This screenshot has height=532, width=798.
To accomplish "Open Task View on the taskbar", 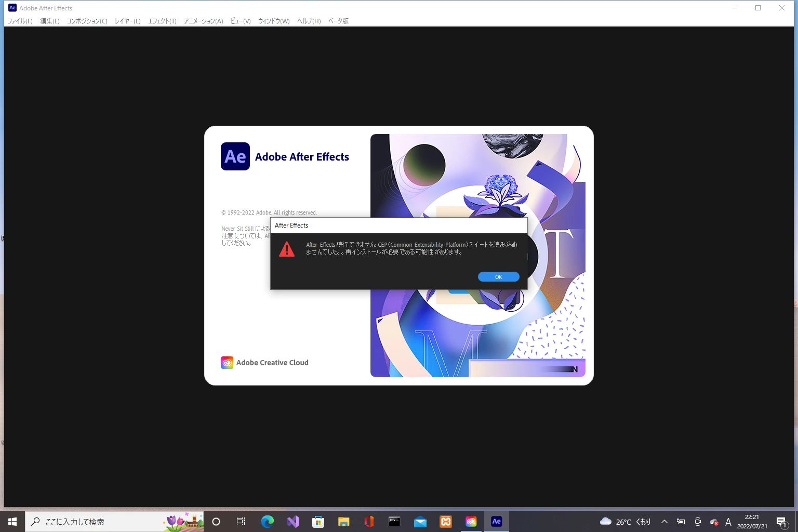I will click(x=241, y=522).
